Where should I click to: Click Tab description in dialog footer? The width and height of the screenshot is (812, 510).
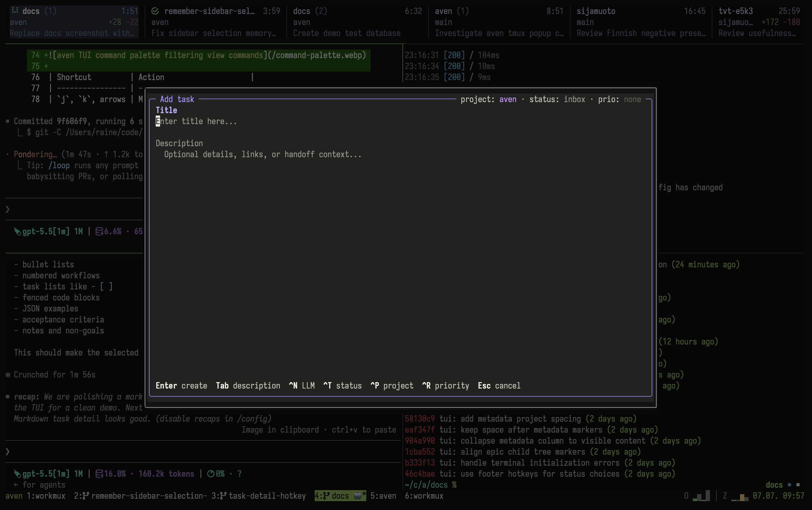248,386
